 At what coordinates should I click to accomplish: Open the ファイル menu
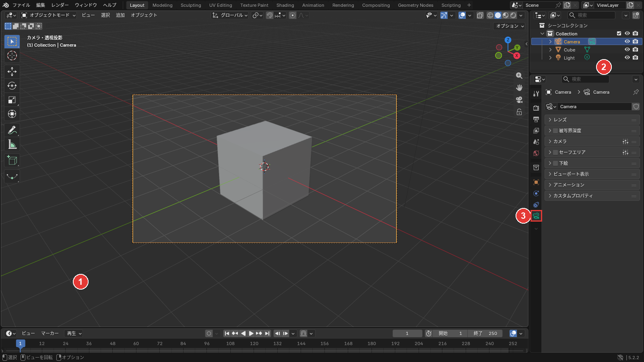tap(21, 5)
